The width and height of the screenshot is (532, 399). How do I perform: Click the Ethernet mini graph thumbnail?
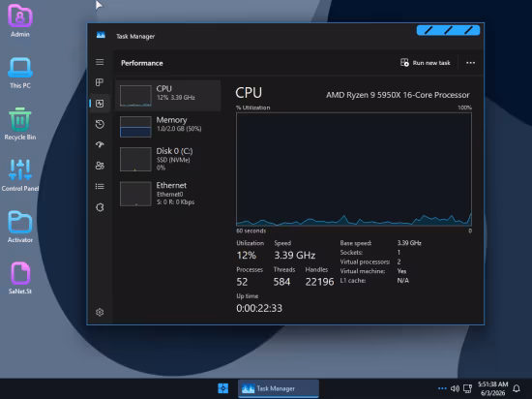pyautogui.click(x=135, y=194)
